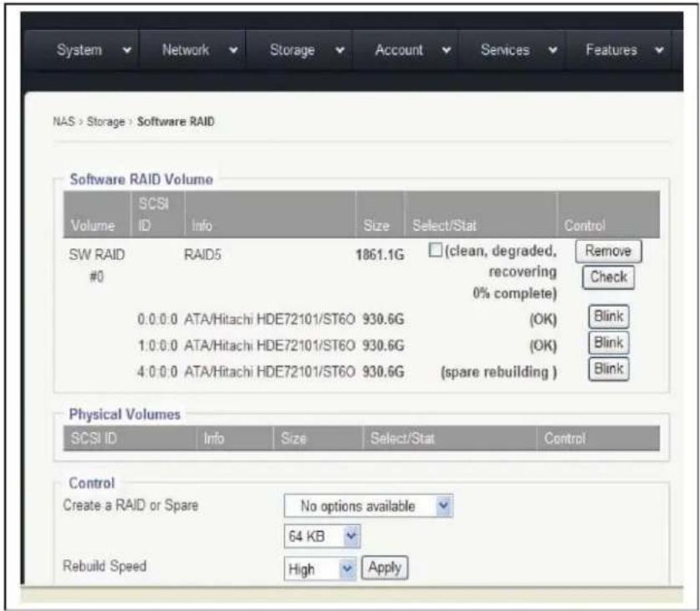Click the arrow next to Network

[x=233, y=50]
